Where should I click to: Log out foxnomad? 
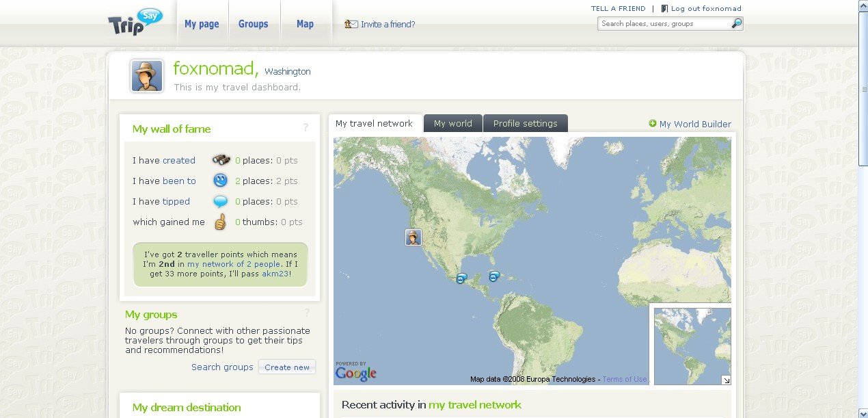coord(706,9)
